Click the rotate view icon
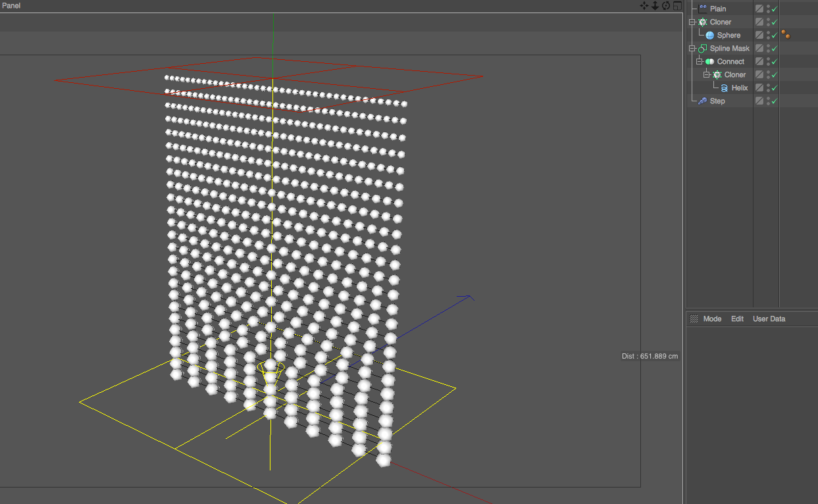Viewport: 818px width, 504px height. pos(665,5)
